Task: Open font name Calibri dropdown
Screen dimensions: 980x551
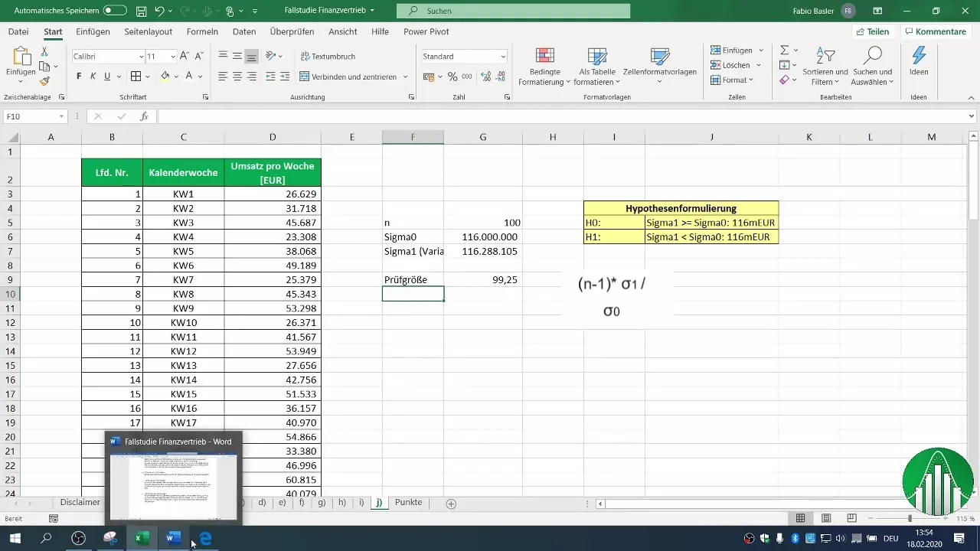Action: (141, 57)
